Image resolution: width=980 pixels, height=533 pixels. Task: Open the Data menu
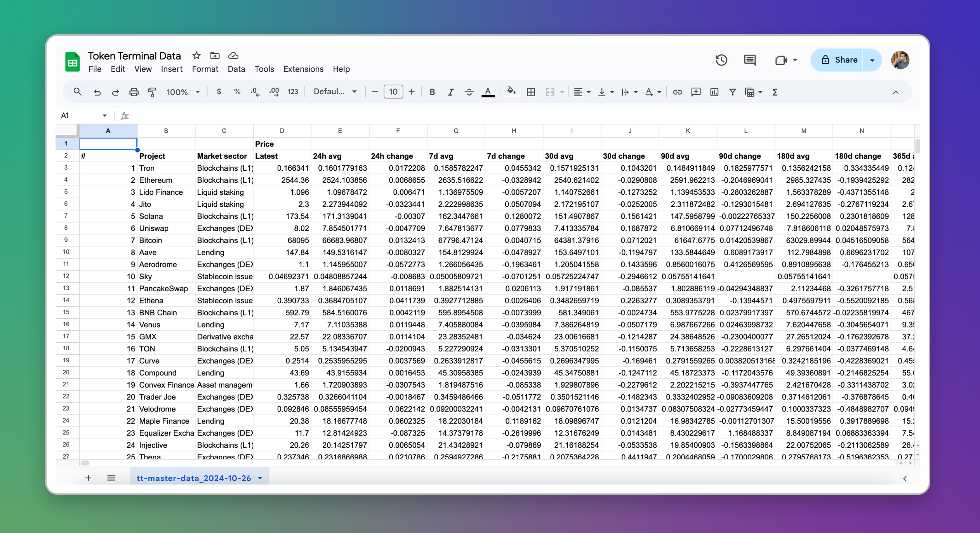click(x=236, y=69)
